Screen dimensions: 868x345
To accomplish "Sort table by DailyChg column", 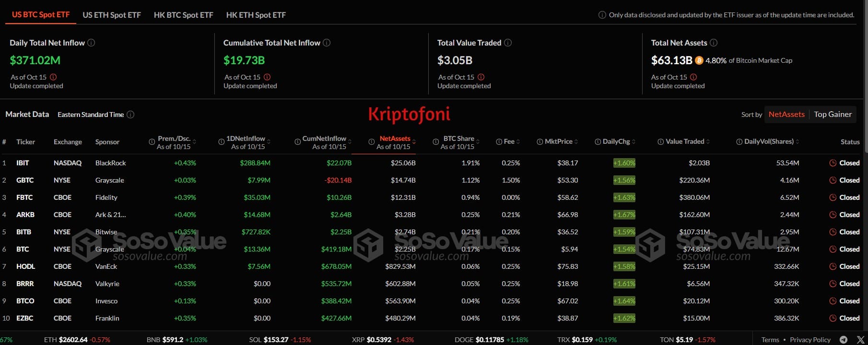I will click(x=616, y=141).
